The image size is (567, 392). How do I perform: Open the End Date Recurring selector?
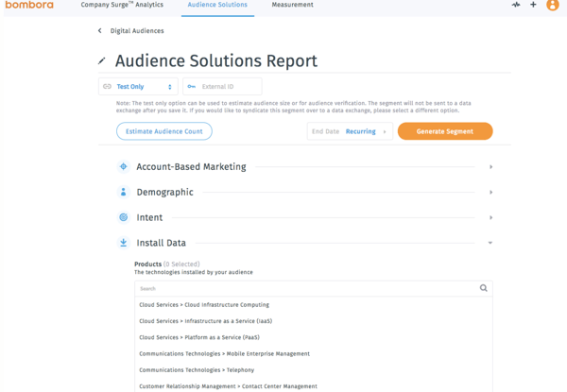(349, 131)
